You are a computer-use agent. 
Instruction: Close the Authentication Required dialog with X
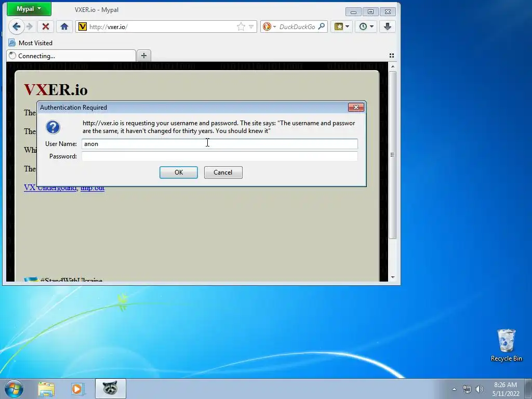click(x=356, y=107)
